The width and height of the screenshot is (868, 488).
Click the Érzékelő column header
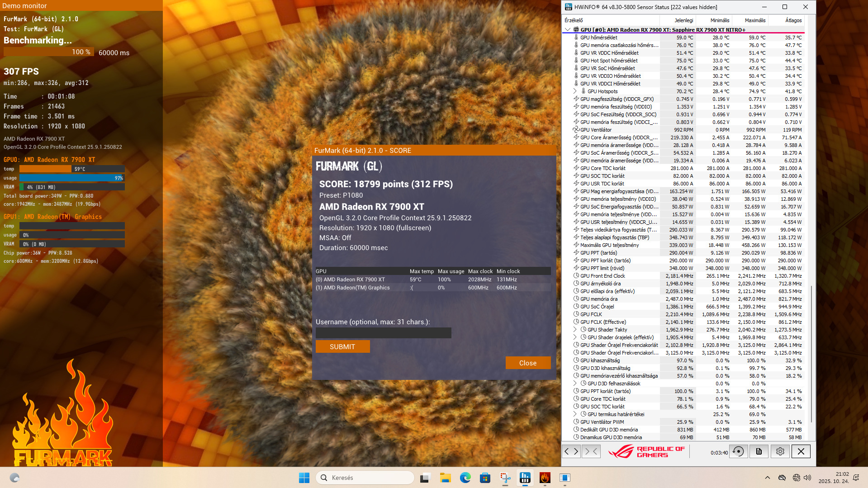[611, 20]
